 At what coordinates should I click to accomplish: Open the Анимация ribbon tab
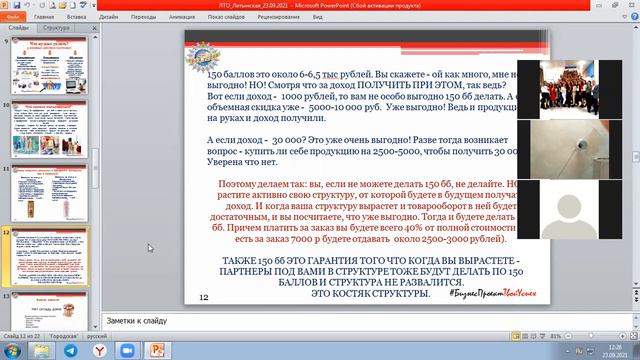pyautogui.click(x=182, y=17)
